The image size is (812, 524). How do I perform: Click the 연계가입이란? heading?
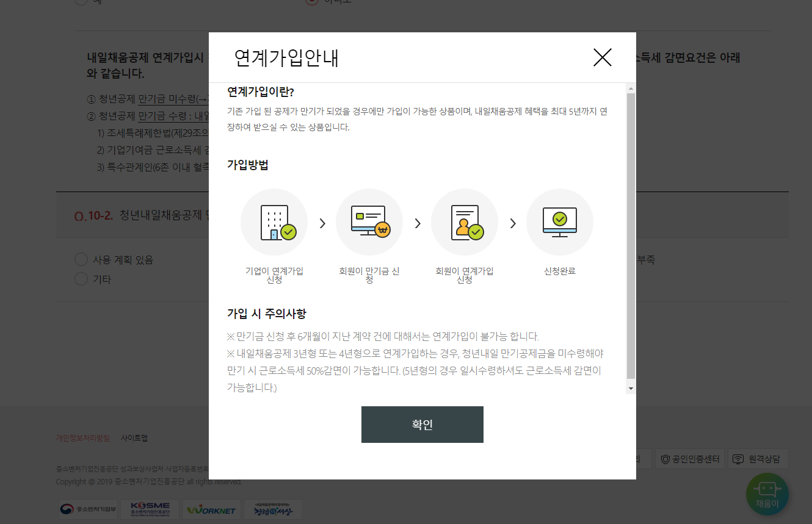coord(261,92)
